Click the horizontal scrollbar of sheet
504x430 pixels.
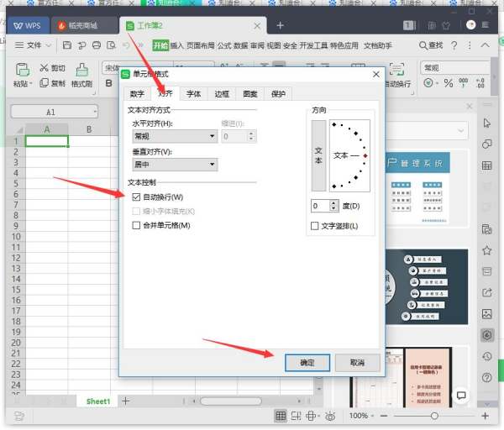point(231,401)
